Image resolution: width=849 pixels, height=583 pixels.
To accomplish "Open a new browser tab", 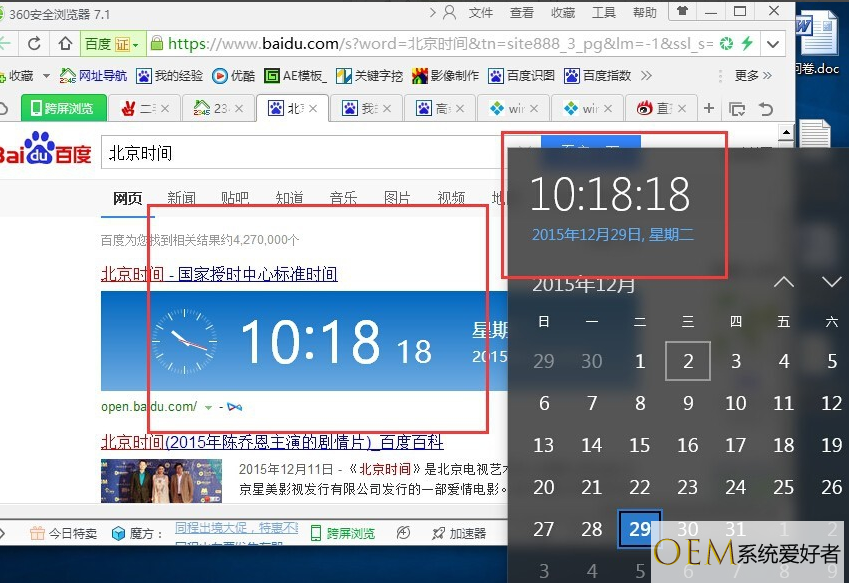I will (709, 108).
